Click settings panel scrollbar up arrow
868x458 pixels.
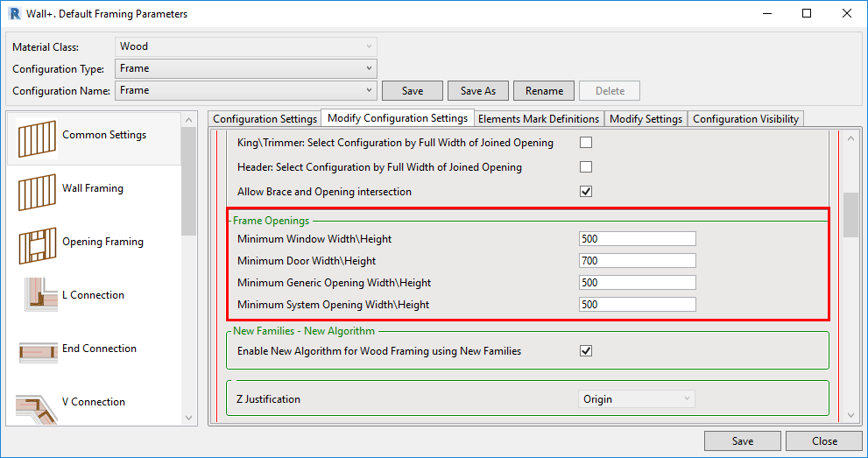coord(850,138)
